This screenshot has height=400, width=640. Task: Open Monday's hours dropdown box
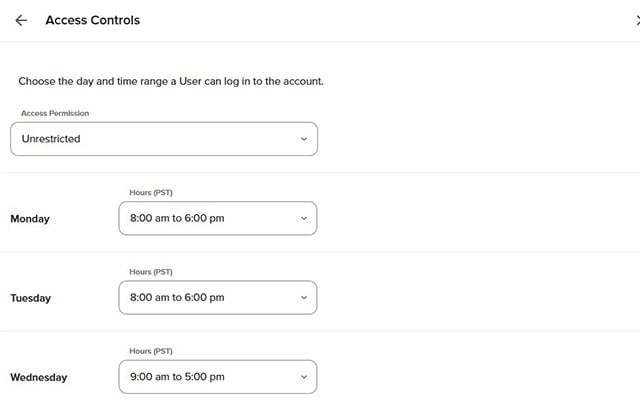click(x=217, y=218)
